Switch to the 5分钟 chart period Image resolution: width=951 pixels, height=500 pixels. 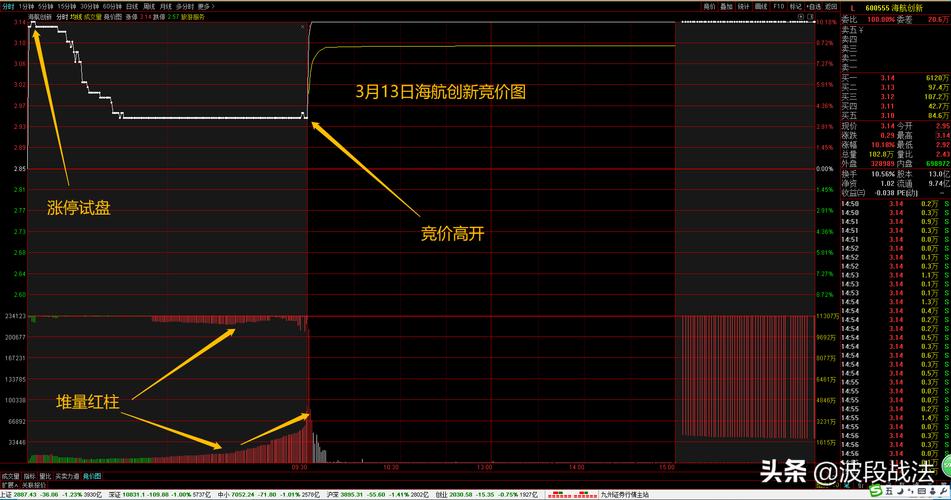[45, 6]
